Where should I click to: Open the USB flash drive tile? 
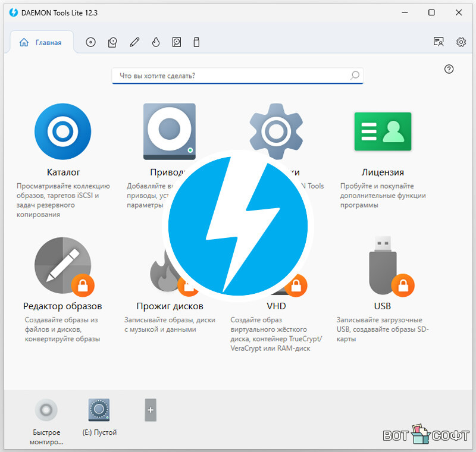click(383, 265)
